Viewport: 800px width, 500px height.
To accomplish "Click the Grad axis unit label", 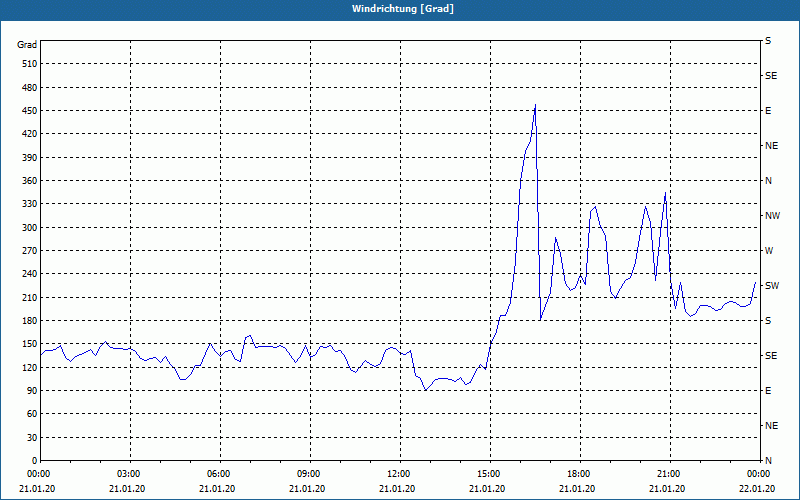I will pos(27,45).
